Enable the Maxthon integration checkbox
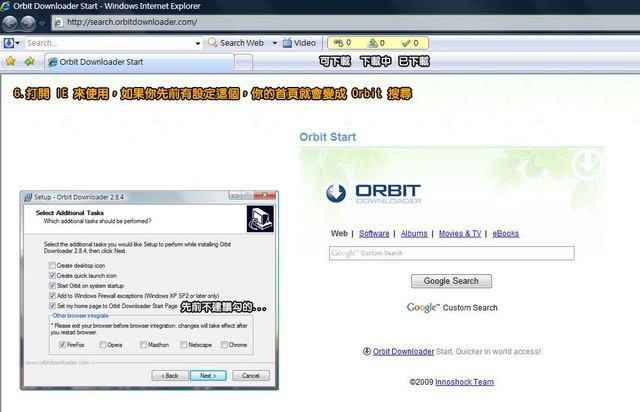This screenshot has width=640, height=412. (143, 345)
